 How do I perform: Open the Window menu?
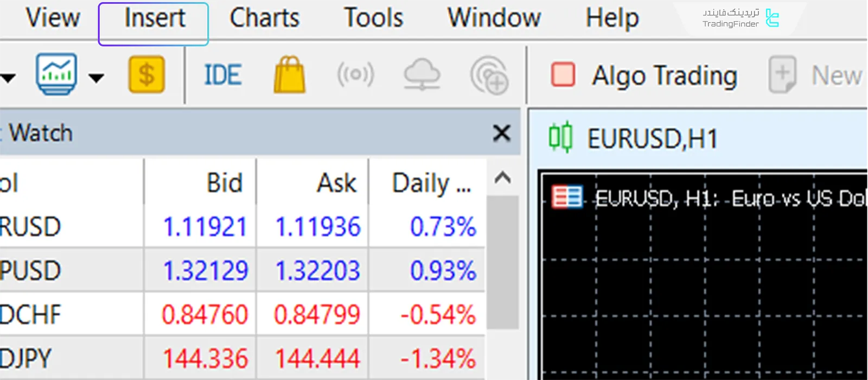(x=494, y=18)
